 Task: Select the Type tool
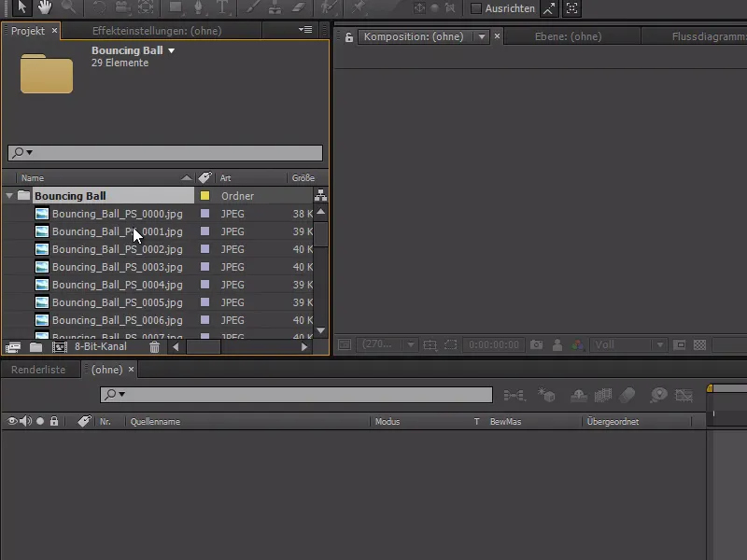tap(221, 8)
